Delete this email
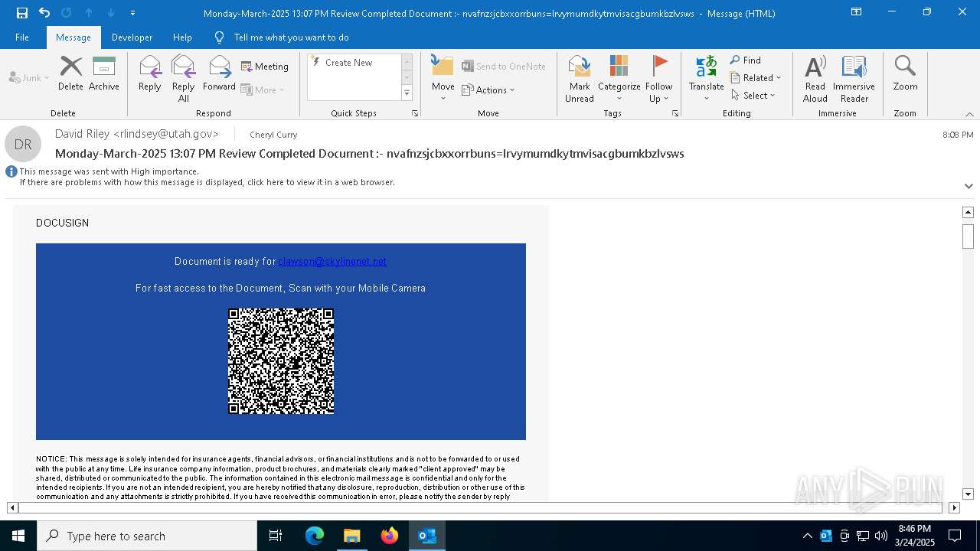The height and width of the screenshot is (551, 980). coord(70,73)
